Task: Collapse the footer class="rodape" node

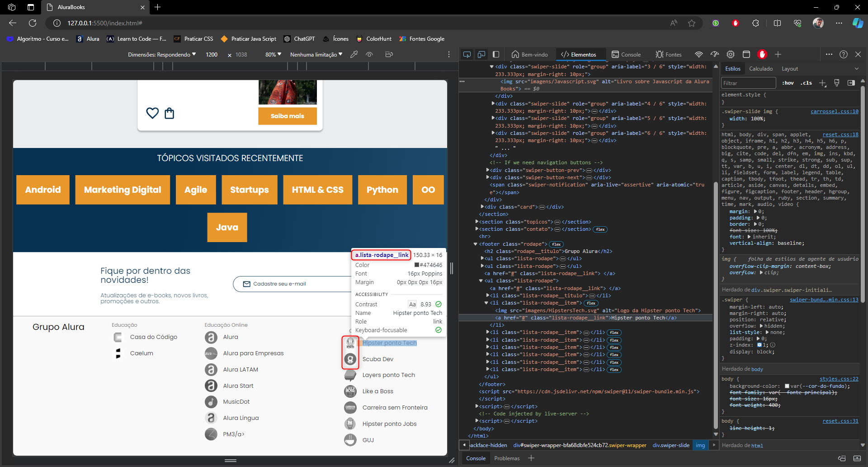Action: pos(476,244)
